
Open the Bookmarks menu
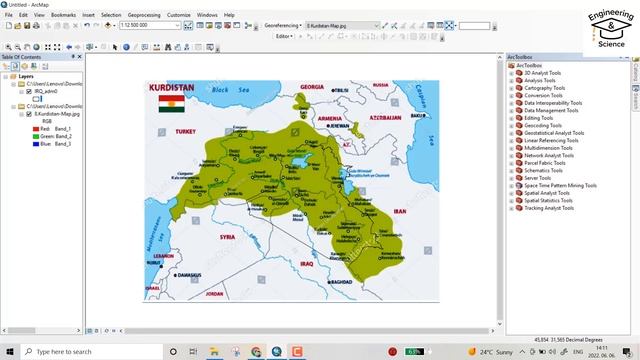click(x=63, y=15)
